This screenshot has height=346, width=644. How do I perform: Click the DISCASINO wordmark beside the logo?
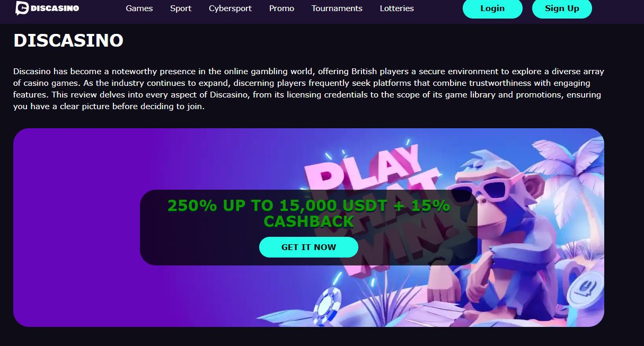55,8
